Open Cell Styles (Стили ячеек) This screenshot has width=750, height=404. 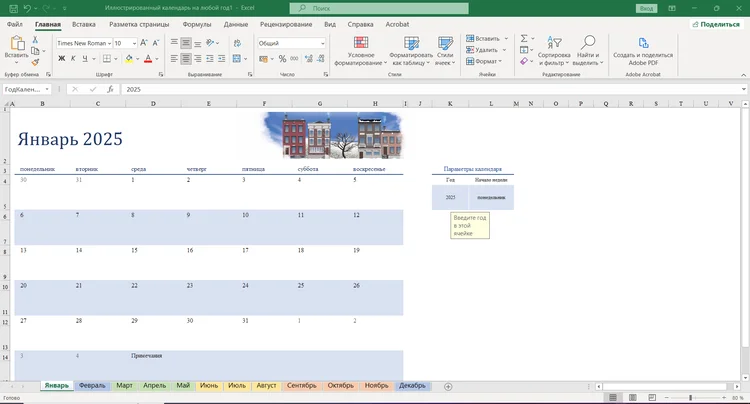pos(445,51)
